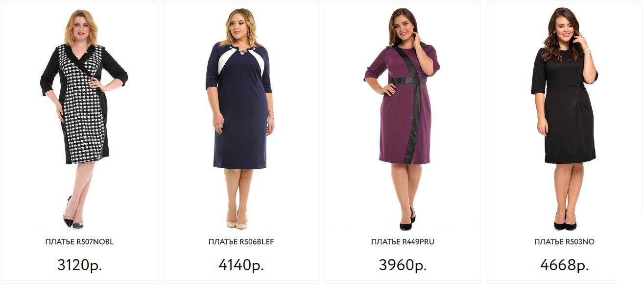Image resolution: width=644 pixels, height=285 pixels.
Task: Click the ПЛАТЬЕ R507NOBL product title
Action: [80, 242]
